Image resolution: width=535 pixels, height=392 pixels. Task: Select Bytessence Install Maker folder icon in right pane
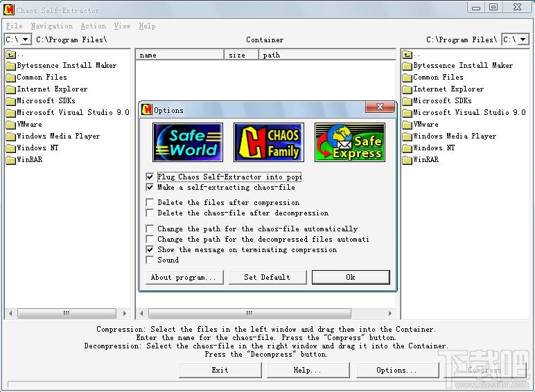click(407, 65)
